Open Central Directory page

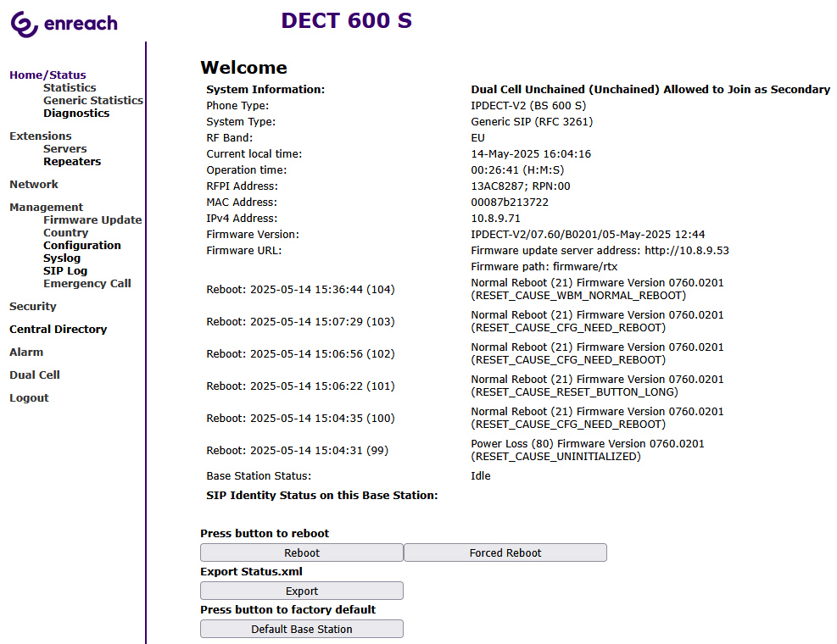(59, 330)
